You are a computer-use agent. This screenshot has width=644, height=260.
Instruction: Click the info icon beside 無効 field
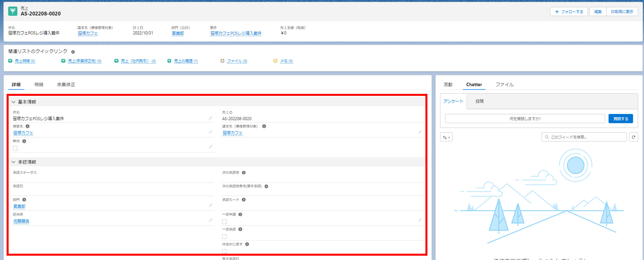(24, 141)
